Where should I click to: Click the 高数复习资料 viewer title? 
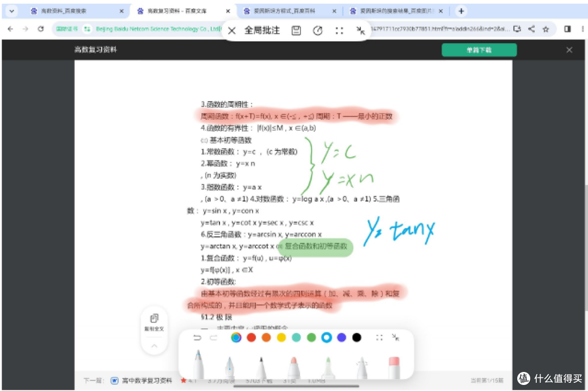(x=96, y=50)
